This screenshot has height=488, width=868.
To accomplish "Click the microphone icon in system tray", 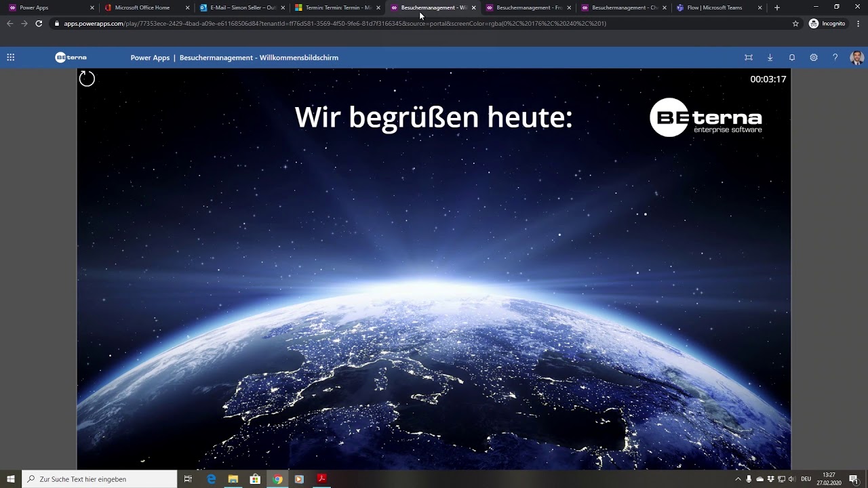I will [749, 479].
